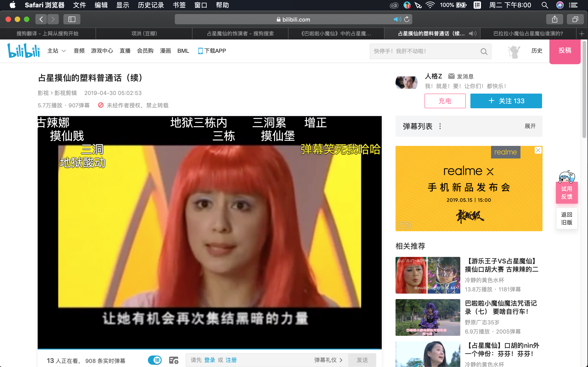Click the page vertical scrollbar
The width and height of the screenshot is (588, 367).
click(584, 90)
